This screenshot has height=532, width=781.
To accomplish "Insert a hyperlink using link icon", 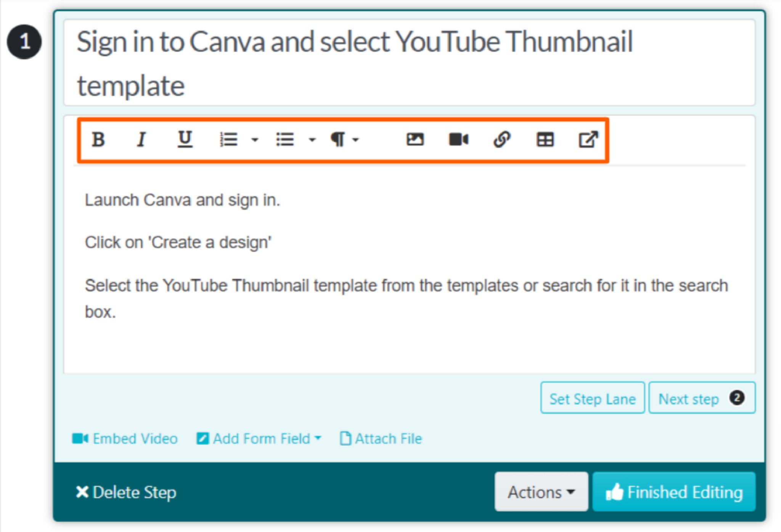I will (x=501, y=139).
